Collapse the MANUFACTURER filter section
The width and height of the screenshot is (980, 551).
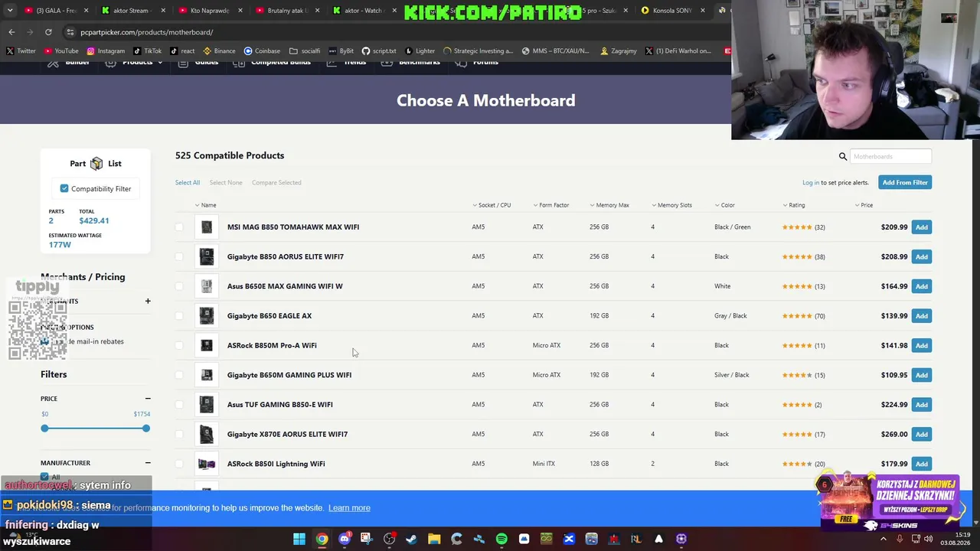pyautogui.click(x=148, y=463)
